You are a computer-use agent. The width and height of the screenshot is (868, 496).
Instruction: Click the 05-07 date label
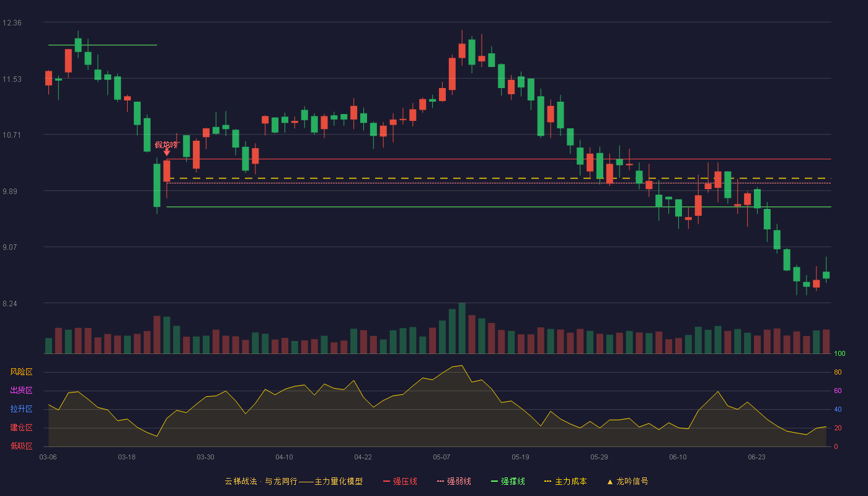tap(441, 457)
